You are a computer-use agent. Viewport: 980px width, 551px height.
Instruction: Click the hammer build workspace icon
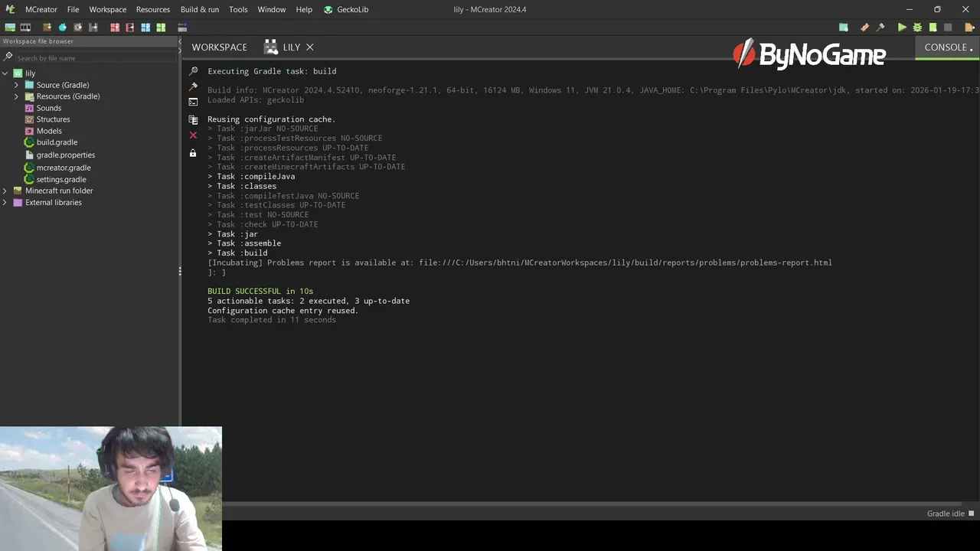click(880, 28)
